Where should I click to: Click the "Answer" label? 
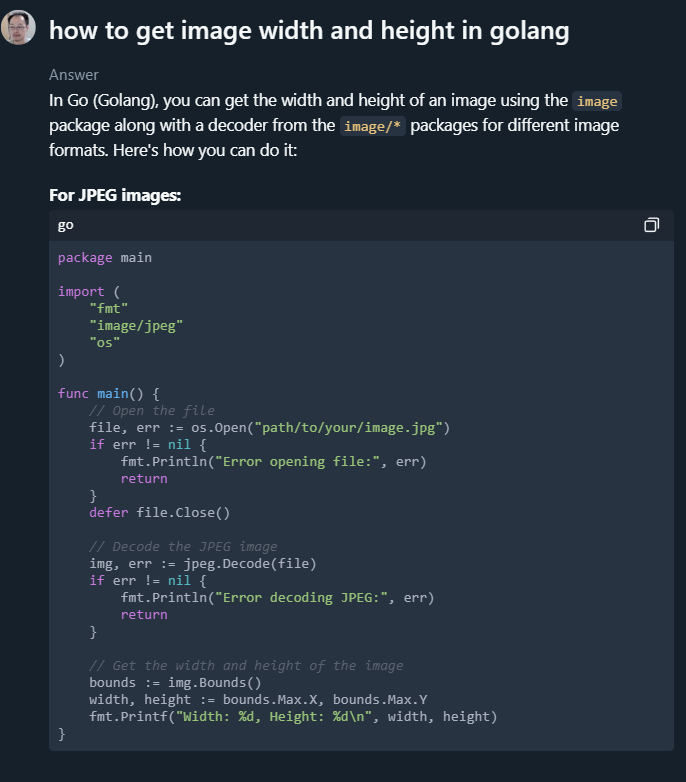73,75
